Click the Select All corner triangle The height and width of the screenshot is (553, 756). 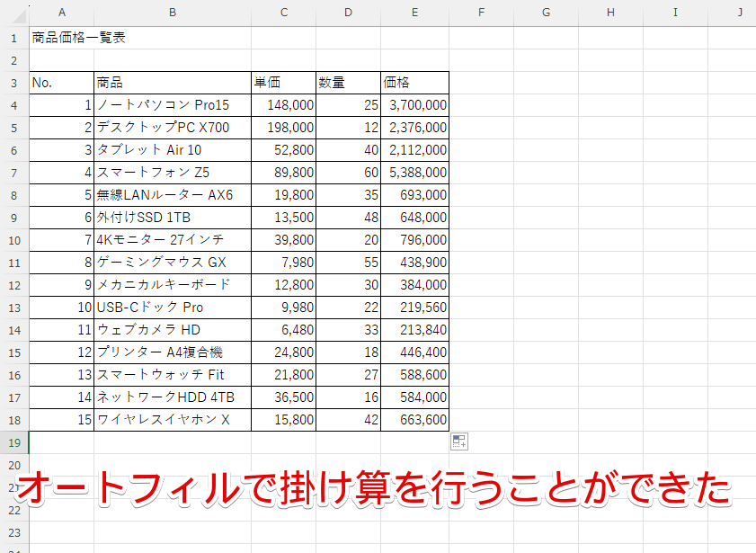[18, 16]
